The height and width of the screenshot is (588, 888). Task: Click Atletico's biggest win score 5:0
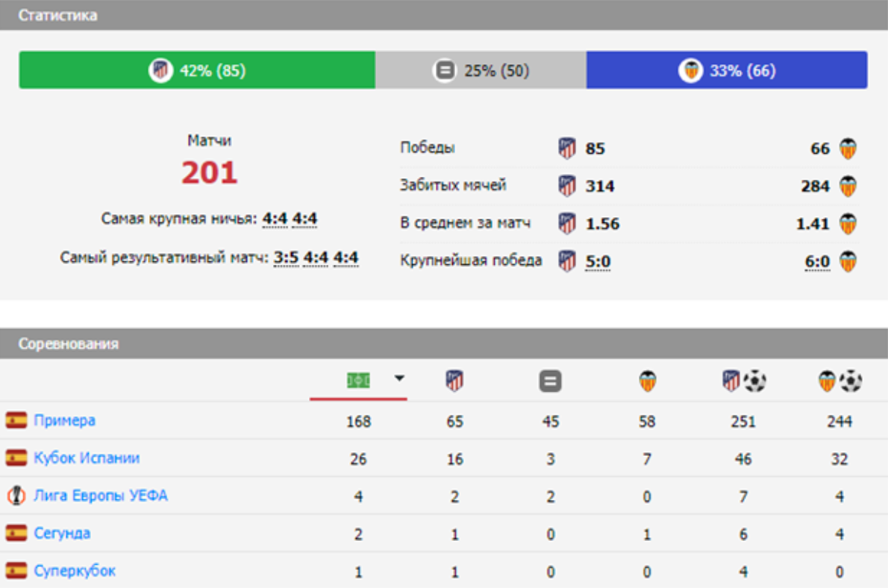point(598,261)
